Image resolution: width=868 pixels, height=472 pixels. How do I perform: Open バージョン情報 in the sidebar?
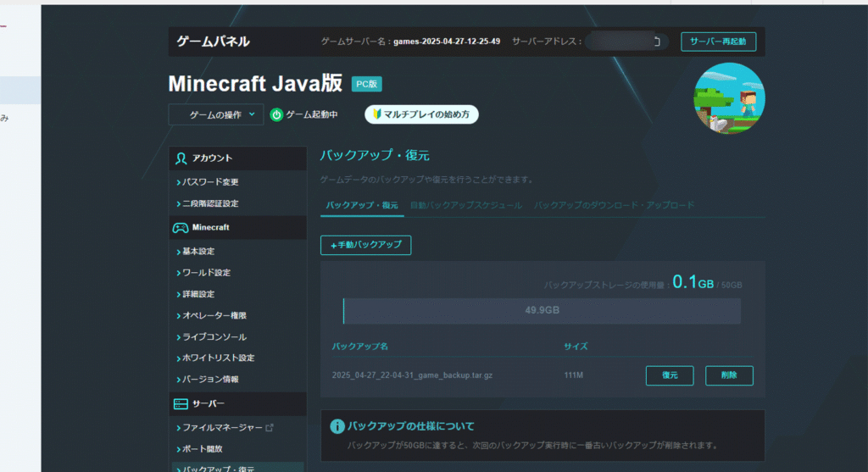(x=210, y=380)
